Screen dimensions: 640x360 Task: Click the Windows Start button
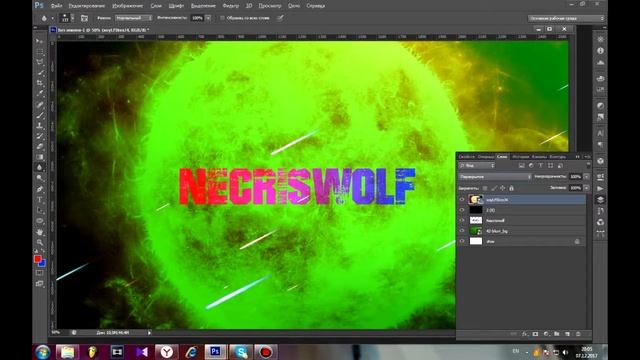(42, 352)
